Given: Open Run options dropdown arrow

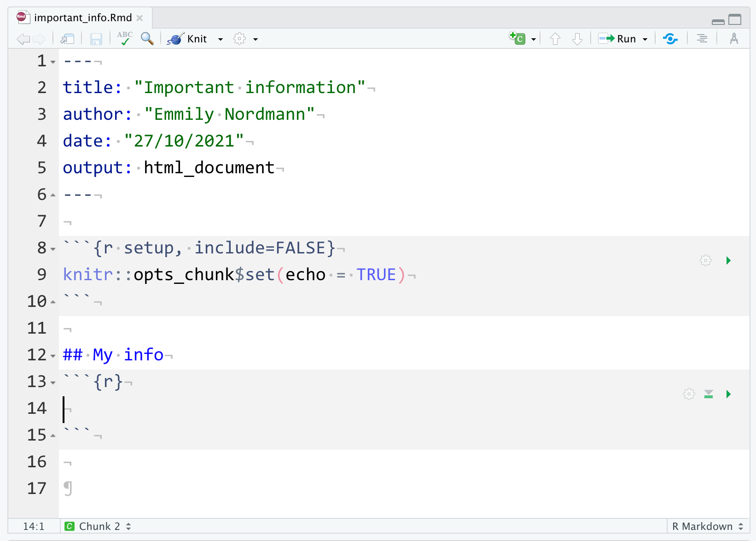Looking at the screenshot, I should point(645,39).
